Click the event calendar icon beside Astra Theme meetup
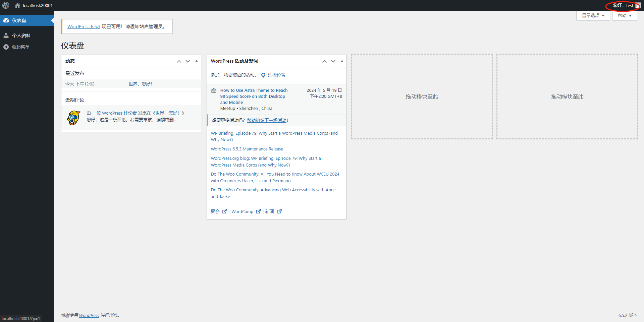 (214, 90)
